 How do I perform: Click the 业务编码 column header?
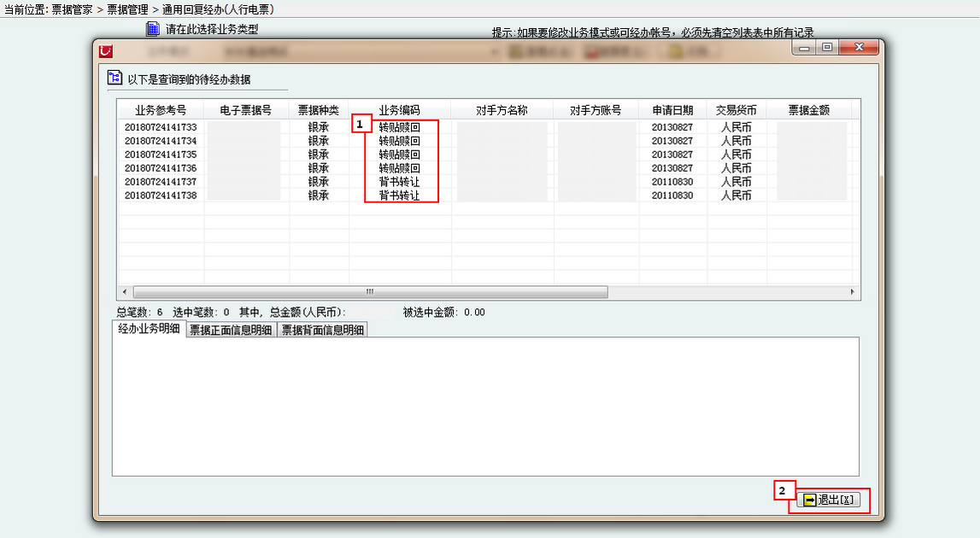pyautogui.click(x=399, y=111)
